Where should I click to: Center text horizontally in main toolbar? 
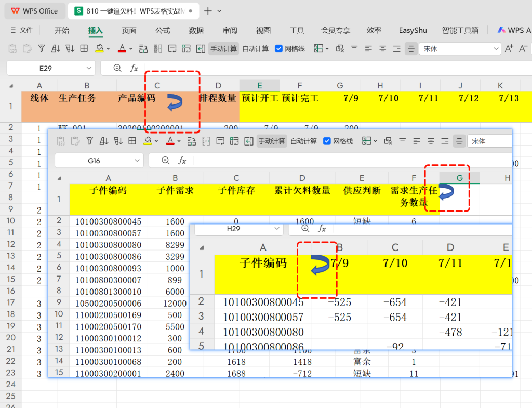(383, 48)
